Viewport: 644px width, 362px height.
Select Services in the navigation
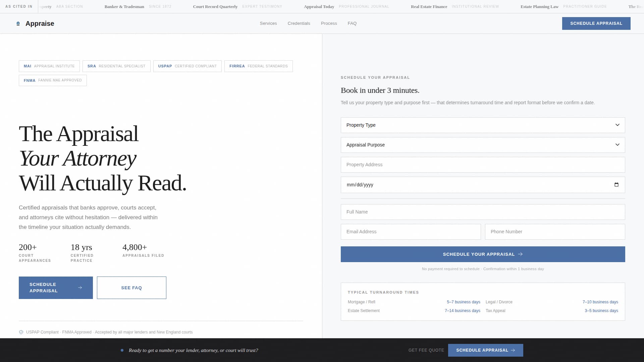click(x=268, y=23)
